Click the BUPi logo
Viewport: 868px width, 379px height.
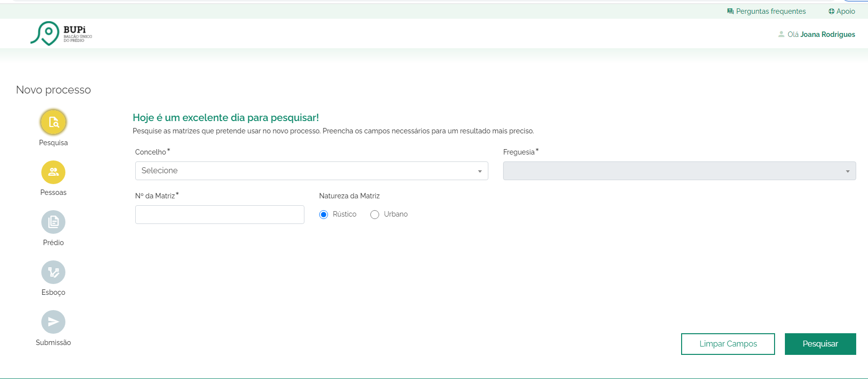tap(61, 33)
